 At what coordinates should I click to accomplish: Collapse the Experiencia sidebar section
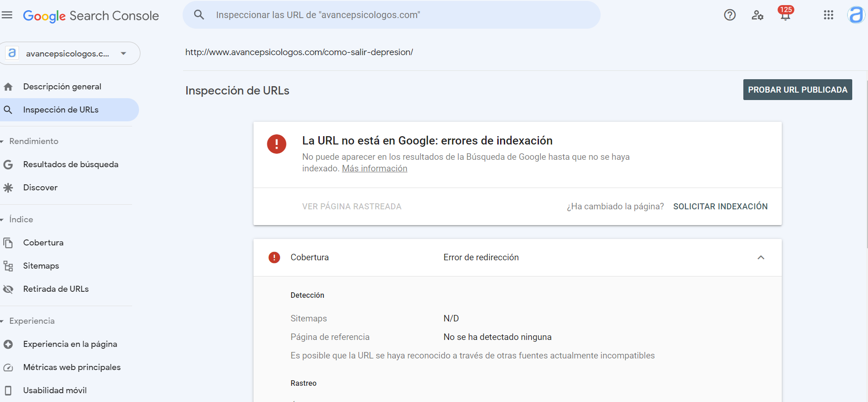(x=2, y=321)
